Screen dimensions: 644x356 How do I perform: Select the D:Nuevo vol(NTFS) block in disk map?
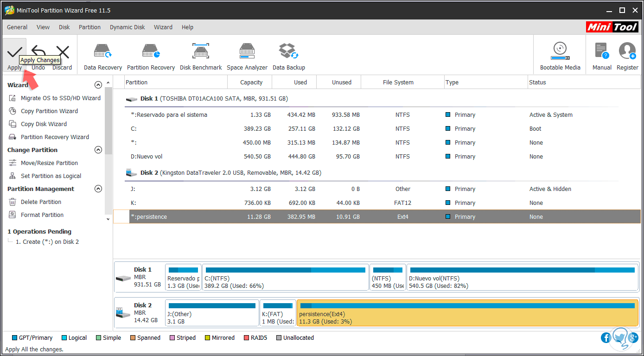click(x=523, y=278)
